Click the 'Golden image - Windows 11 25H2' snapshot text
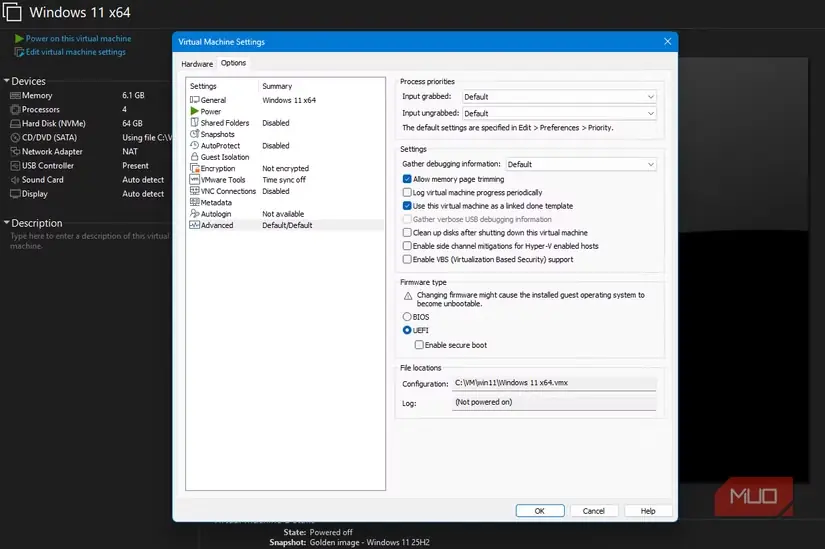This screenshot has height=549, width=825. (x=369, y=542)
